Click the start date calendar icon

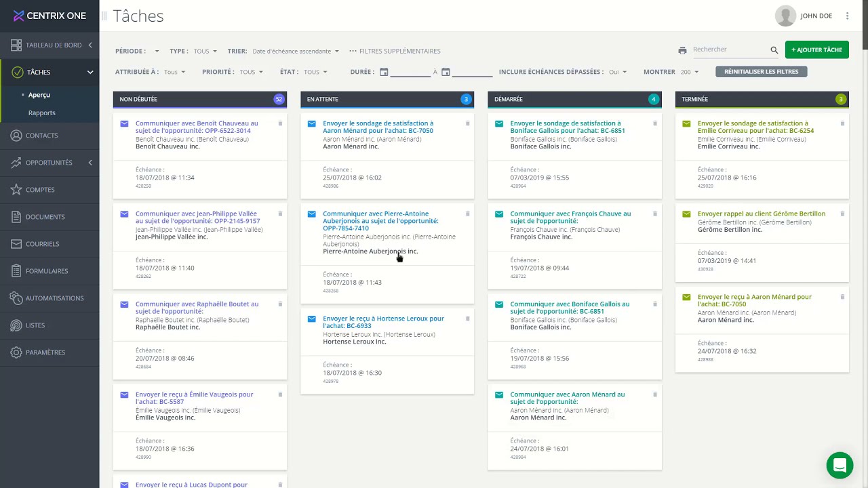[384, 72]
